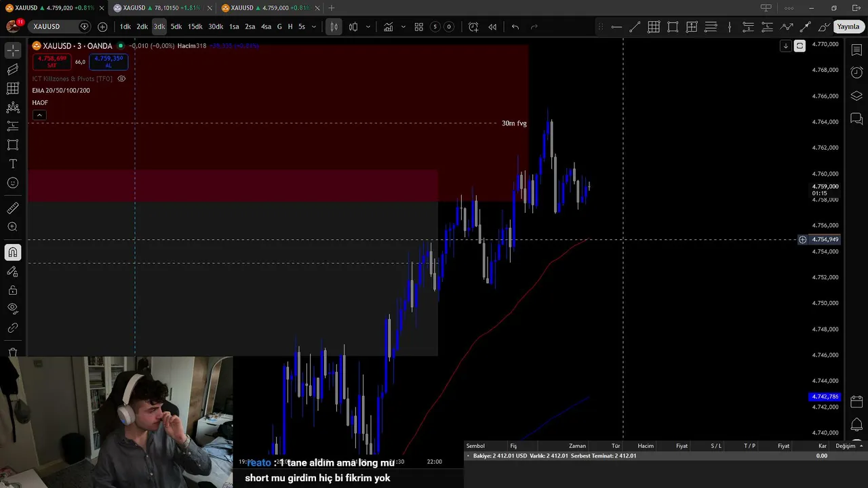Select the ruler measure tool

pyautogui.click(x=13, y=208)
